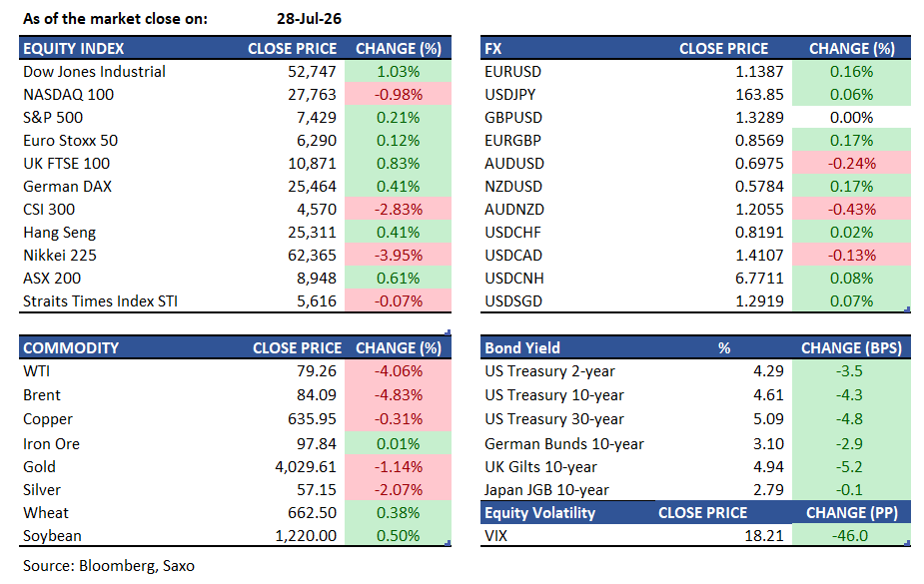
Task: Click the WTI close price 79.26
Action: [317, 371]
